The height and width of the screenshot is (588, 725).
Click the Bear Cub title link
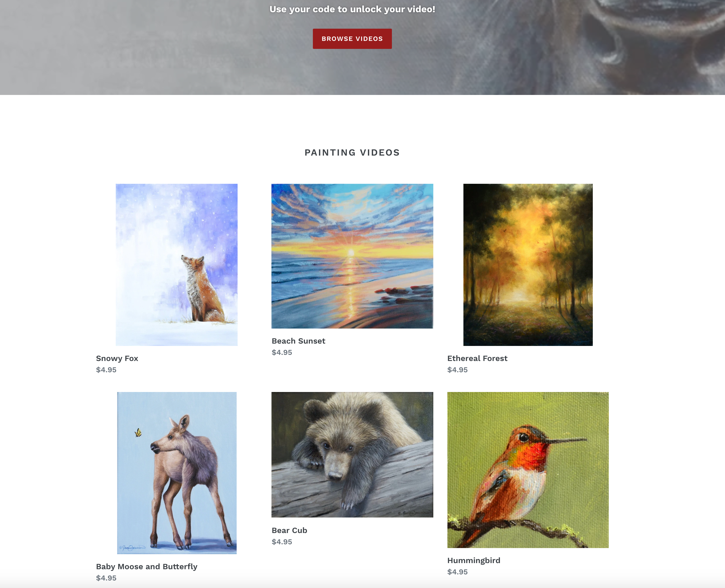tap(289, 530)
